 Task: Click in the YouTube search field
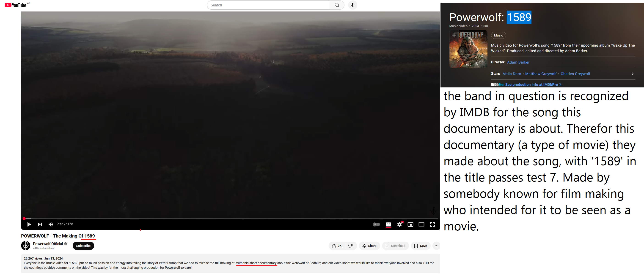click(269, 5)
